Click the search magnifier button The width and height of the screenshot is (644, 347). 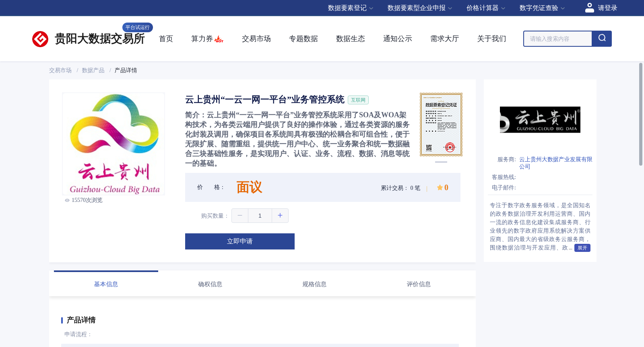click(602, 39)
